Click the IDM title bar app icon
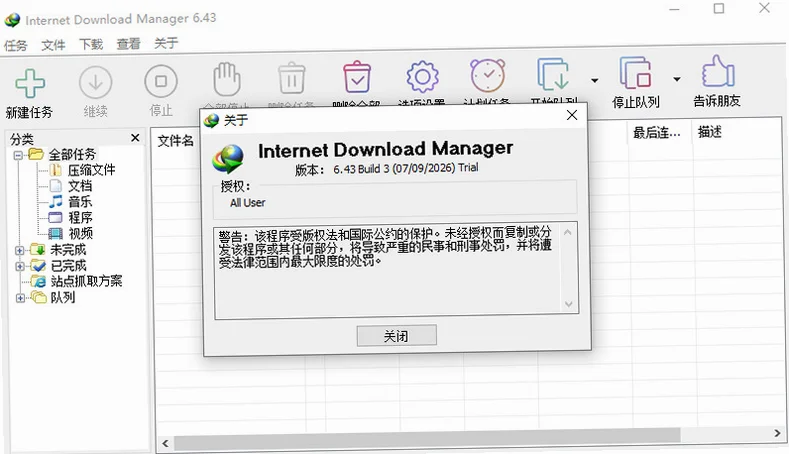 pos(12,20)
